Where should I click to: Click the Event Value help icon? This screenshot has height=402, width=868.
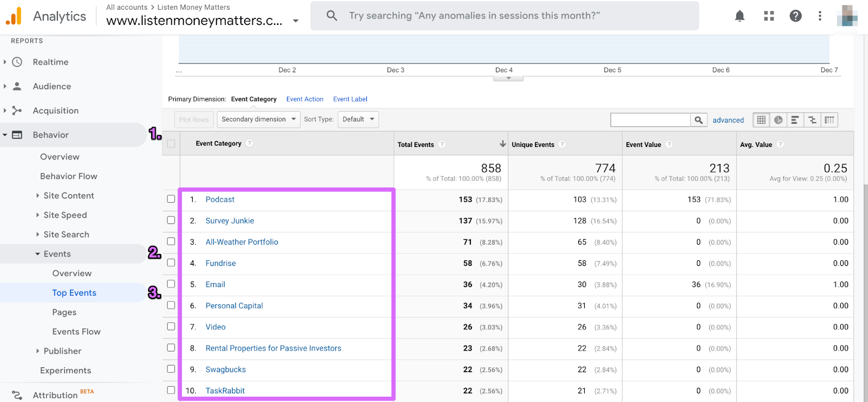(x=669, y=144)
